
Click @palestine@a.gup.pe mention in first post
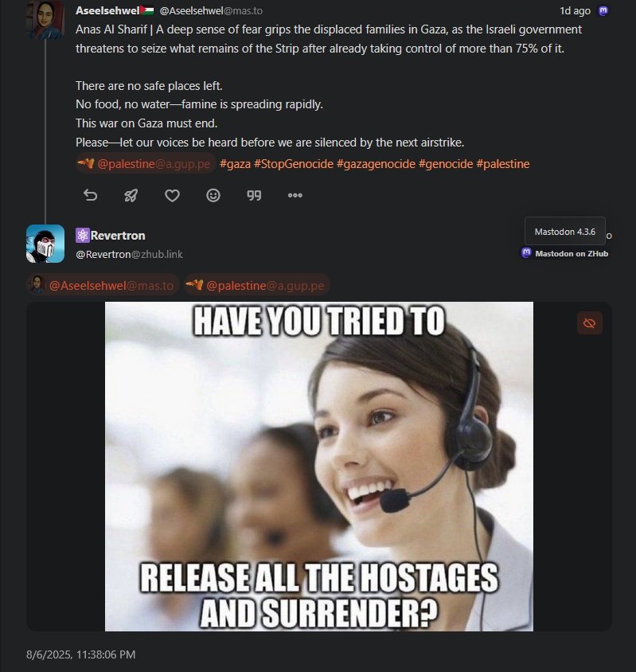(x=146, y=164)
